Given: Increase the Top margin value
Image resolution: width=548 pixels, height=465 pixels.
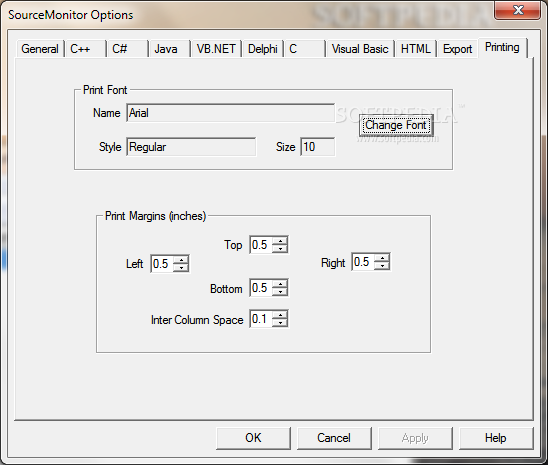Looking at the screenshot, I should tap(280, 240).
